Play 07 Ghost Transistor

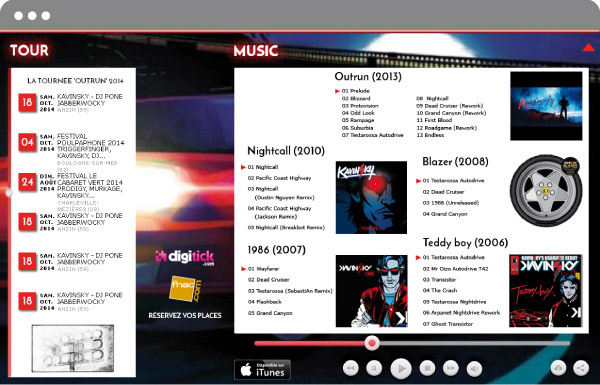tap(448, 324)
